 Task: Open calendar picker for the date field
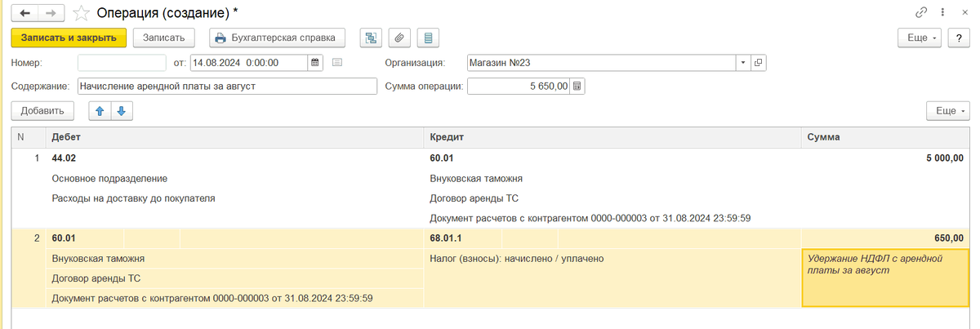314,63
